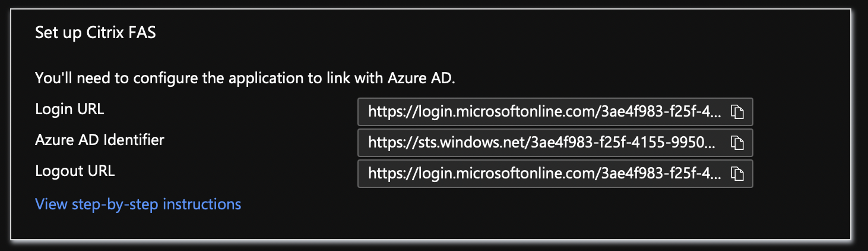This screenshot has height=251, width=868.
Task: Click the first login.microsoftonline.com URL text
Action: point(546,112)
